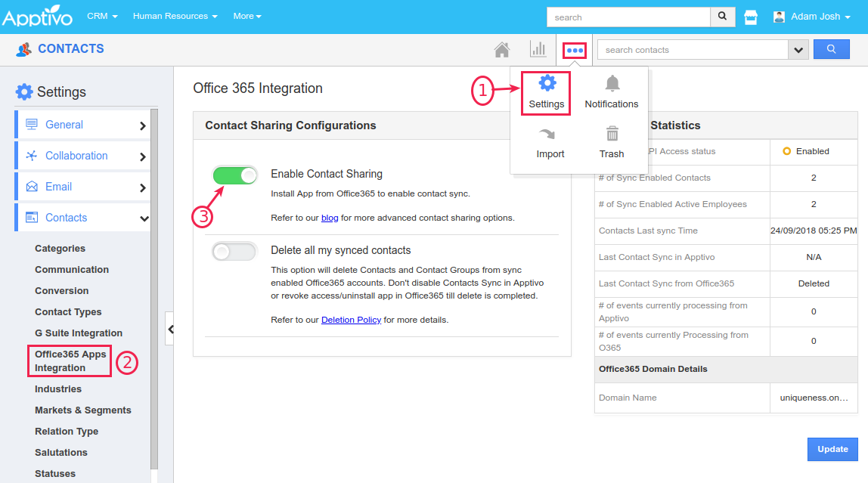Select Industries in settings list
Viewport: 868px width, 483px height.
point(58,389)
